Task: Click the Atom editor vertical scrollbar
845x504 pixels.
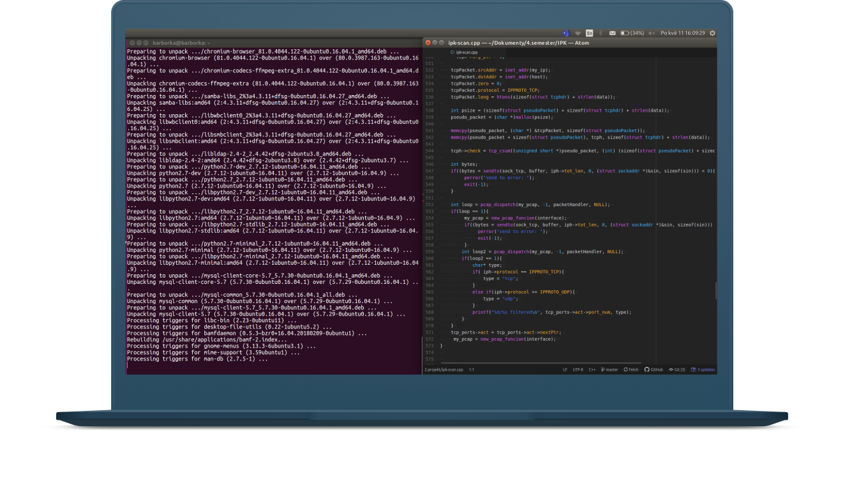Action: click(715, 290)
